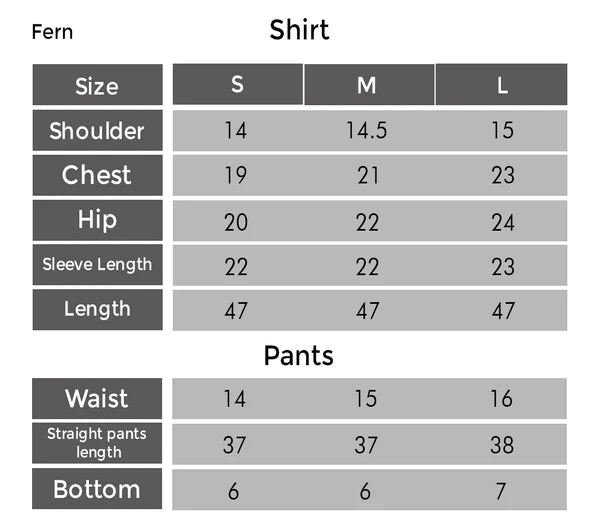
Task: Select the S size column header
Action: 237,85
